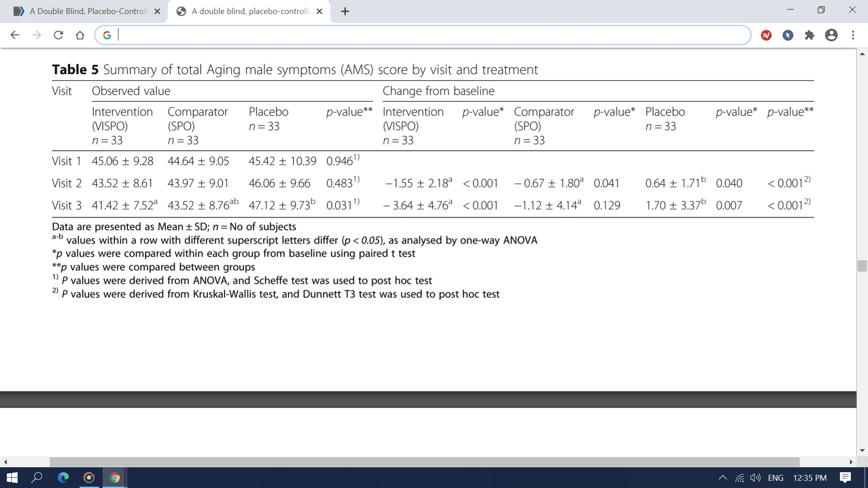Open the Chrome profile account icon
The image size is (868, 488).
point(831,35)
